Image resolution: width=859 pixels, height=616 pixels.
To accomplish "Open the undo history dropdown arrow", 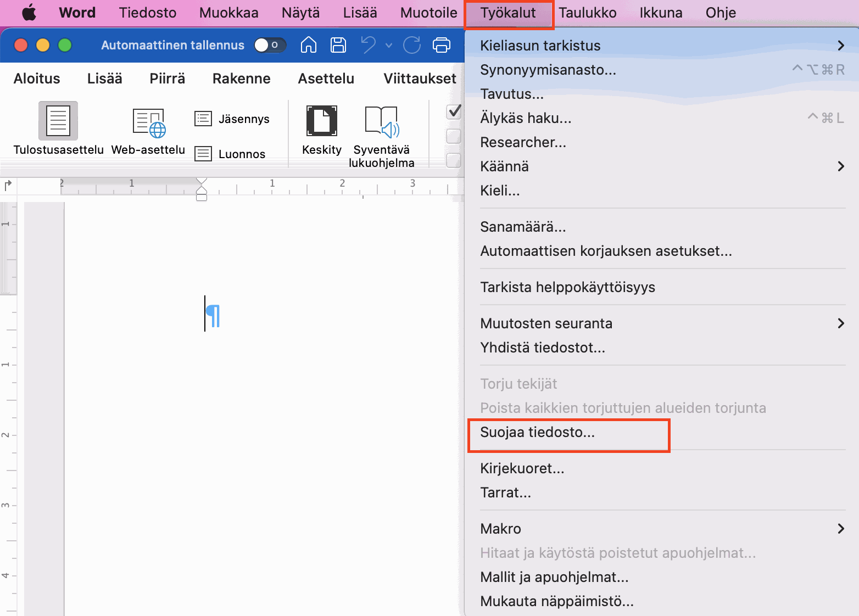I will tap(389, 45).
